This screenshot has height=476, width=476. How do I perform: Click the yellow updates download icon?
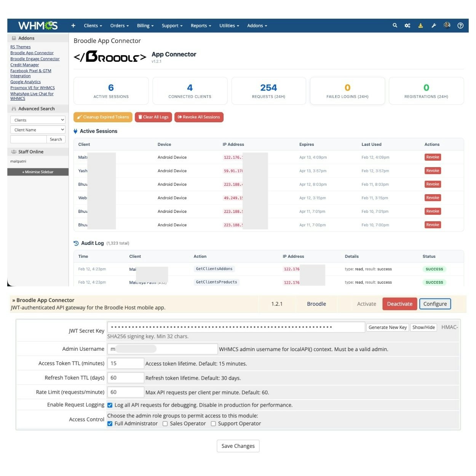(x=420, y=26)
